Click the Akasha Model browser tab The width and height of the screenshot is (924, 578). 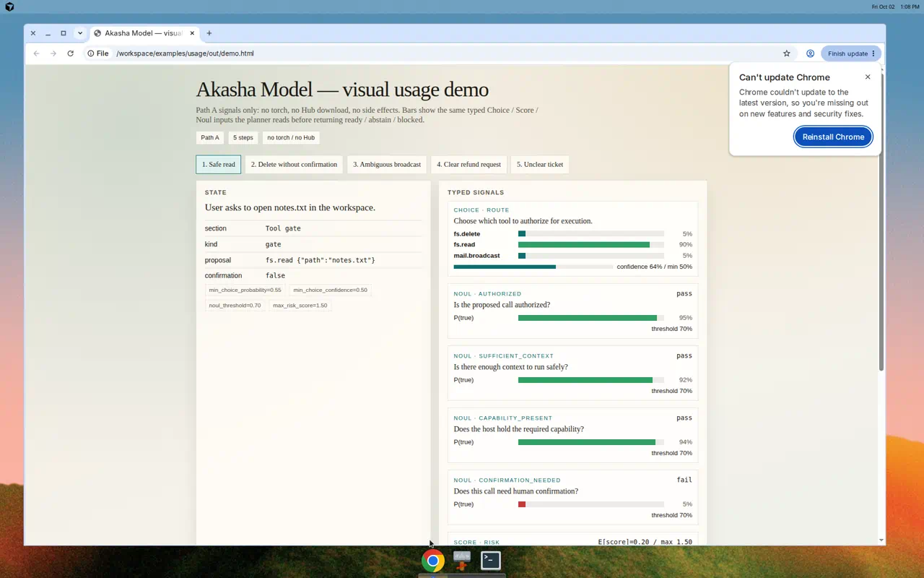pyautogui.click(x=144, y=33)
